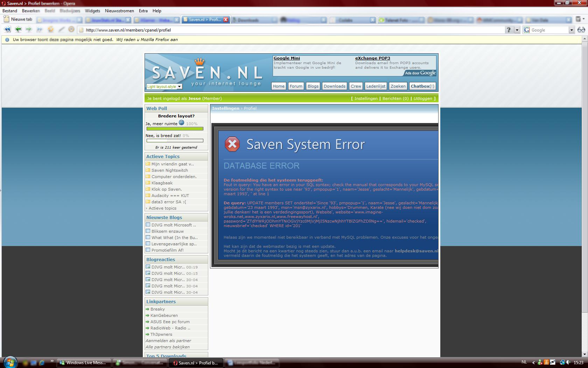Expand the quick launch overflow chevron
This screenshot has height=368, width=588.
tap(52, 361)
